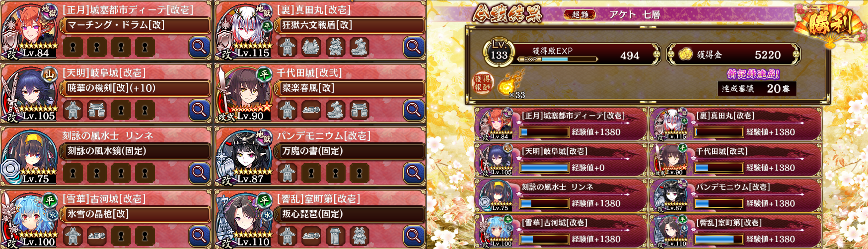868x249 pixels.
Task: Select weapon 暁華の機剣[改](+10)
Action: [135, 88]
